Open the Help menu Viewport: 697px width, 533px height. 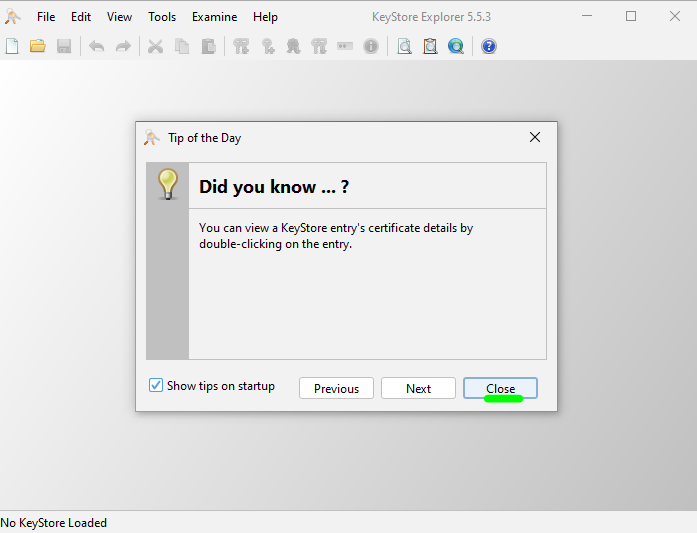pyautogui.click(x=265, y=17)
